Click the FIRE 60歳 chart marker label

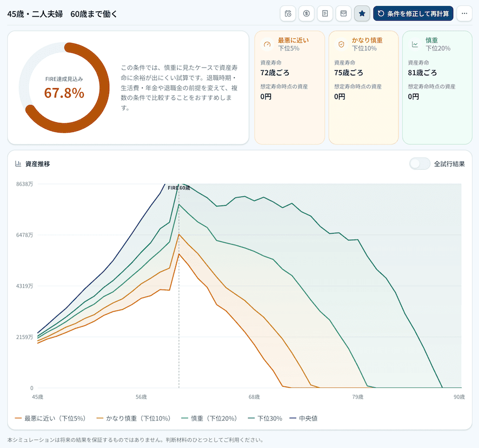179,188
